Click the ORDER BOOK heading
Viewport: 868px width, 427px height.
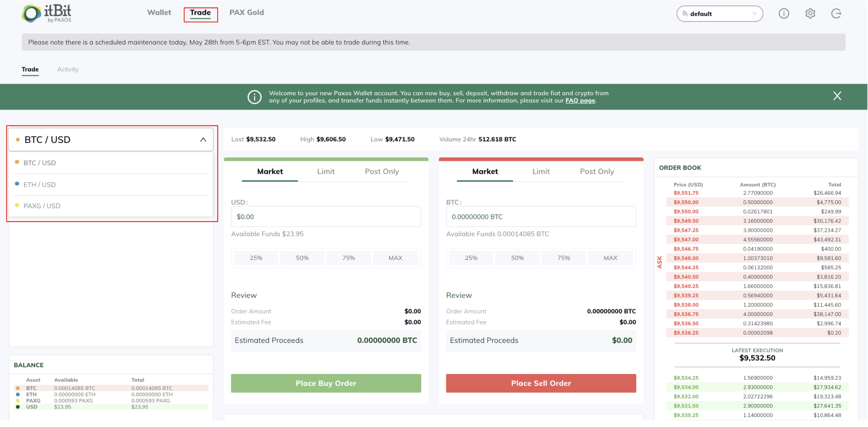coord(680,168)
